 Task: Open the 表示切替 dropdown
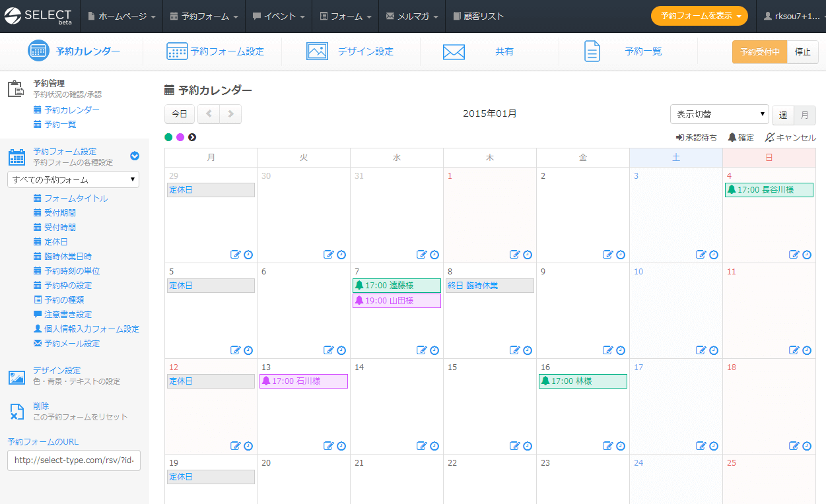point(719,114)
